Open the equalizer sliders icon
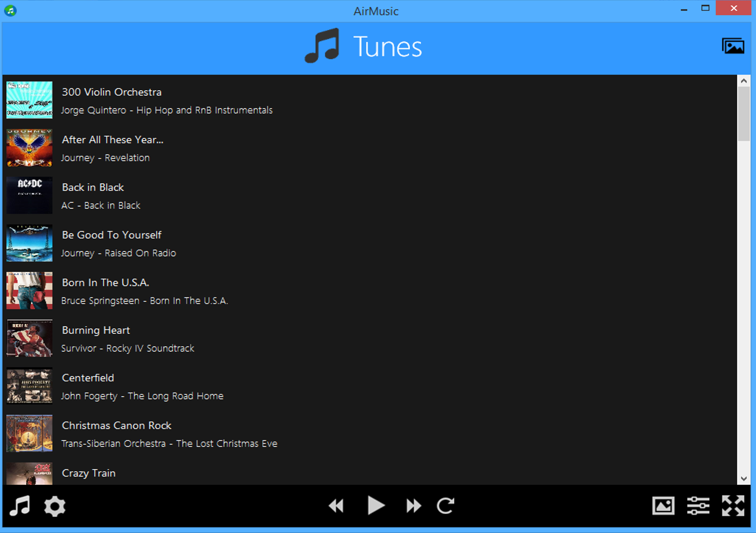756x533 pixels. coord(698,506)
